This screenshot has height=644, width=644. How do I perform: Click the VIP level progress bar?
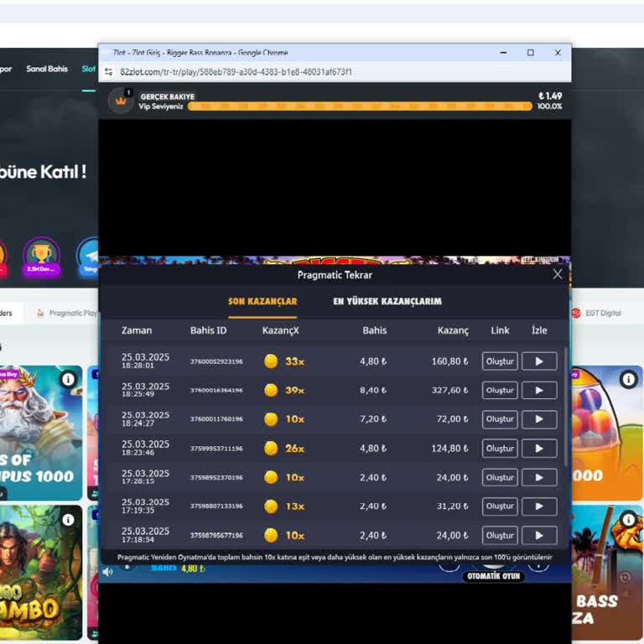pyautogui.click(x=360, y=106)
